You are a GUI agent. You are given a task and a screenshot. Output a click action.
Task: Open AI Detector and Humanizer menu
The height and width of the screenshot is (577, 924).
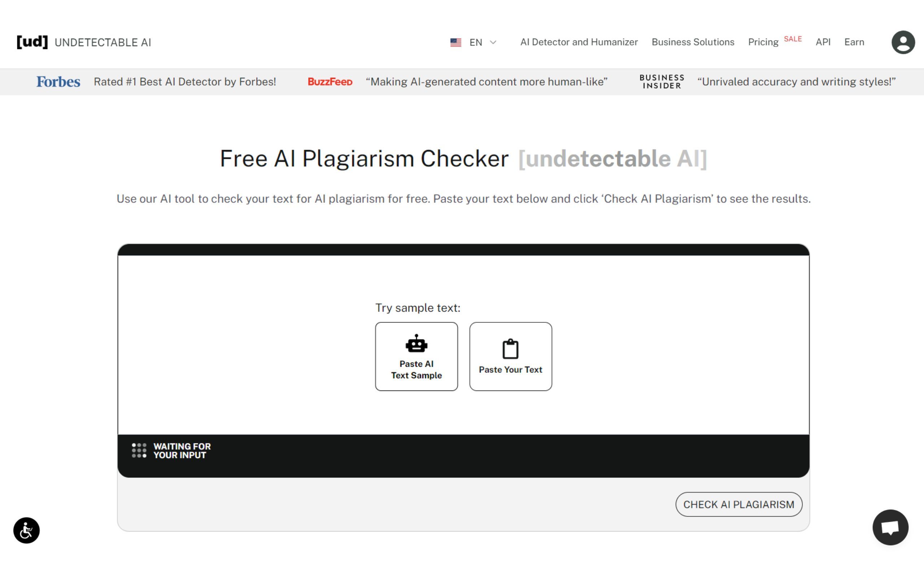point(579,42)
